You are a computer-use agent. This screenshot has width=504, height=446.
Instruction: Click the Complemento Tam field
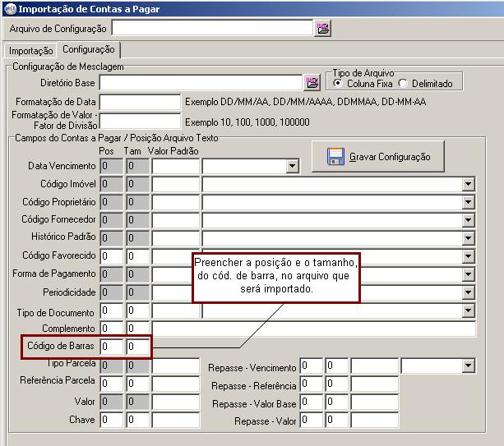(x=138, y=329)
